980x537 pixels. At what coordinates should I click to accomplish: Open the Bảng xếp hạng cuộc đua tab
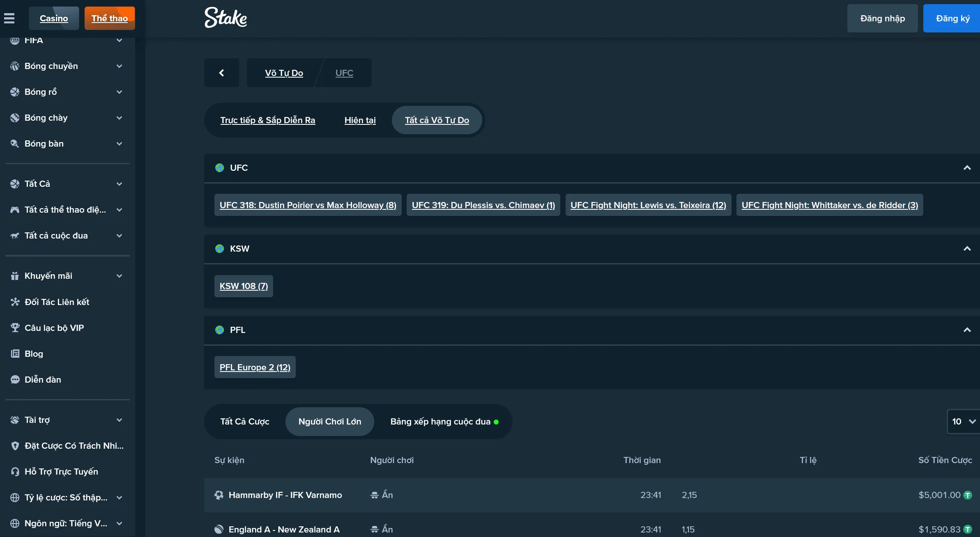click(444, 421)
